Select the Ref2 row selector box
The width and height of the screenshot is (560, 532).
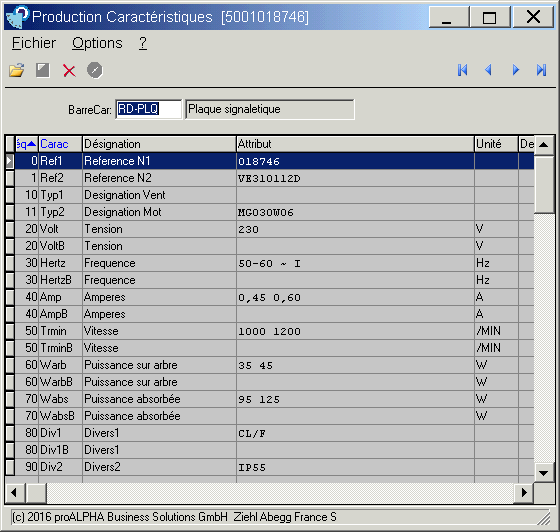coord(10,178)
